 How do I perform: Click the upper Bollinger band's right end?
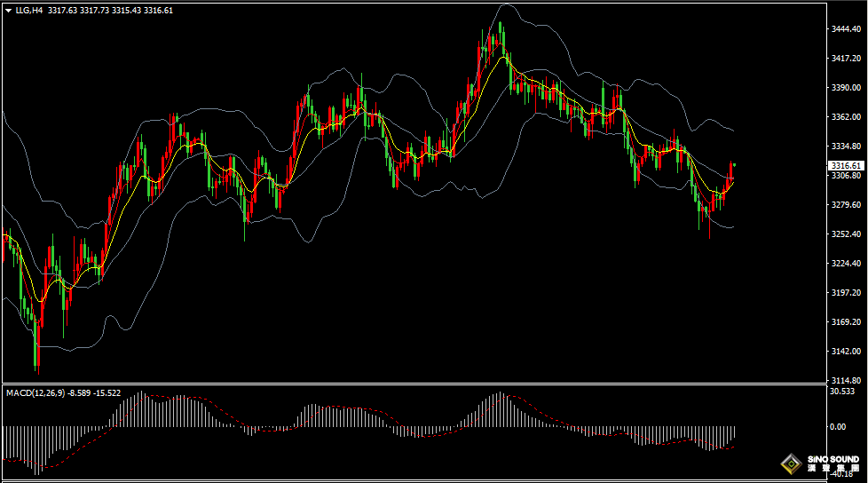tap(733, 131)
